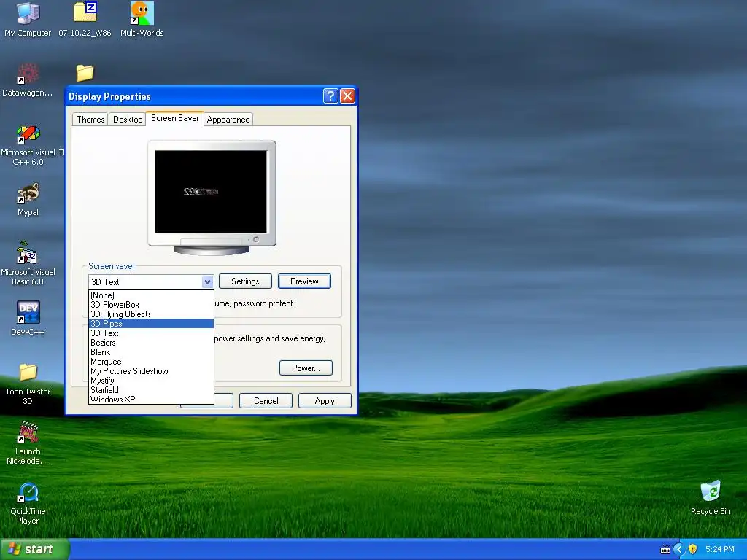
Task: Collapse the screen saver dropdown arrow
Action: [x=207, y=281]
